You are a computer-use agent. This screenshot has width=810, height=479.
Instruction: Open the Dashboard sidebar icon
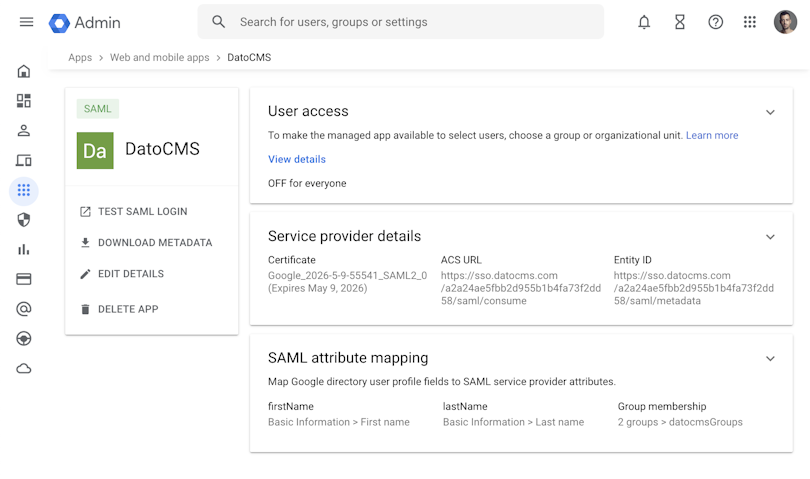[x=24, y=101]
